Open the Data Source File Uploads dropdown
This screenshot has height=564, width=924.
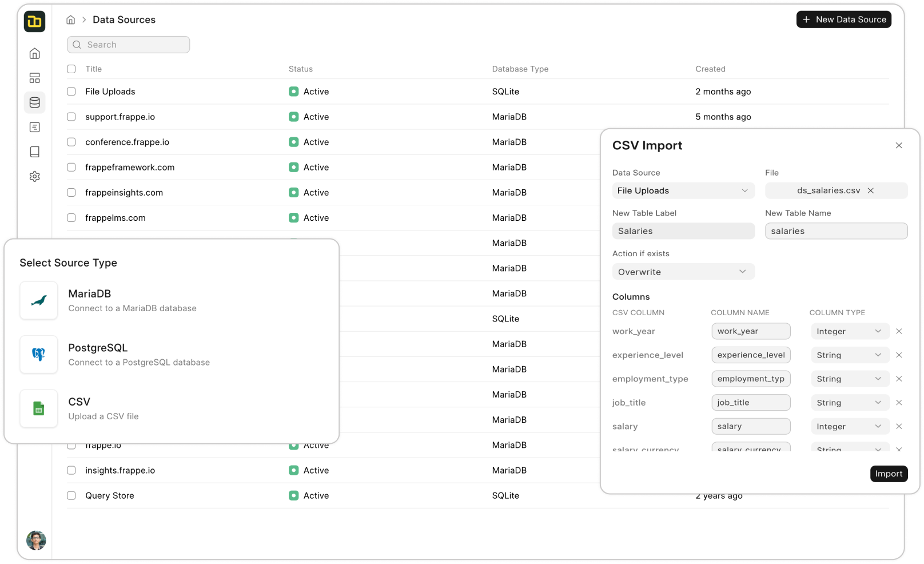coord(683,190)
